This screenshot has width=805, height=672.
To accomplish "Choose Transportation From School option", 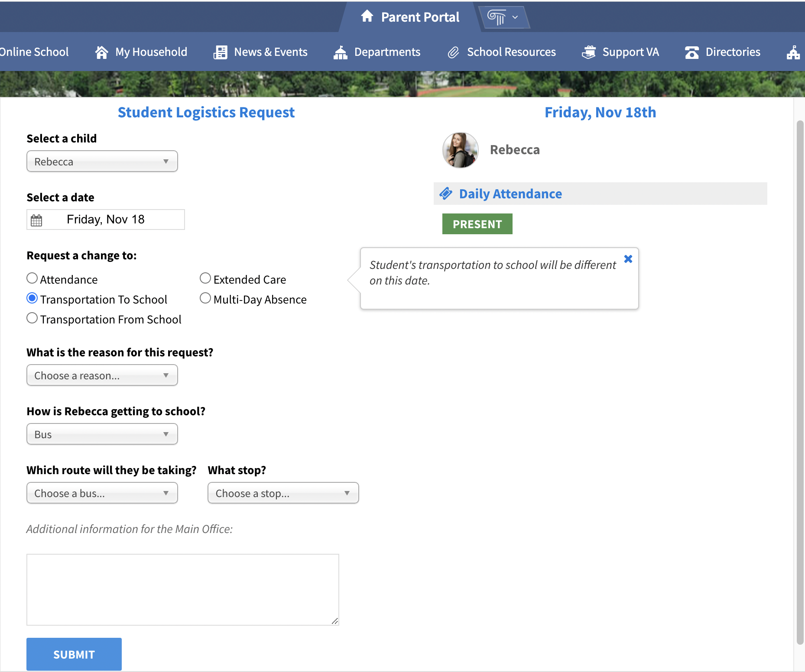I will [32, 318].
